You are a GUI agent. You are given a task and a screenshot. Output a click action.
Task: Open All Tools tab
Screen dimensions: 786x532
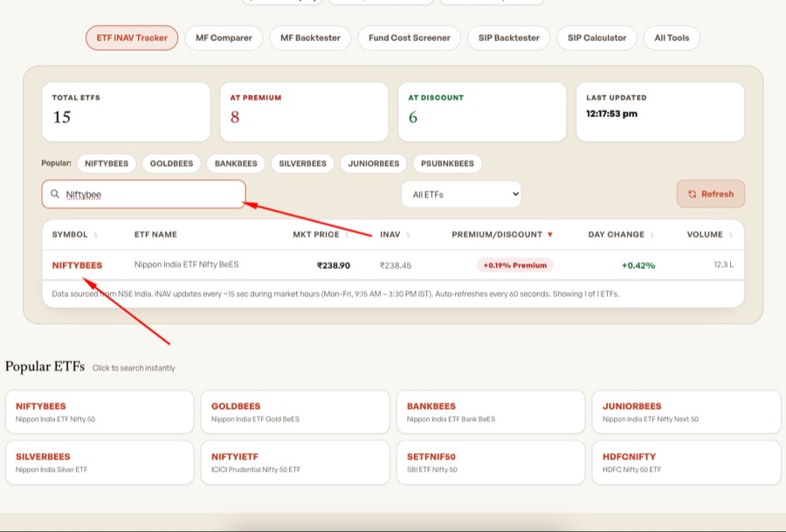[672, 38]
